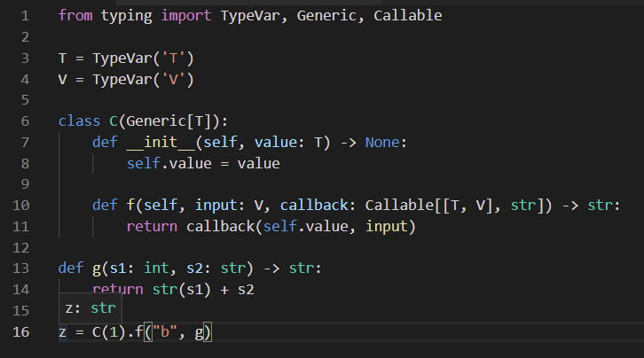Click the word 'typing' on line 1
The image size is (644, 358).
pos(126,16)
